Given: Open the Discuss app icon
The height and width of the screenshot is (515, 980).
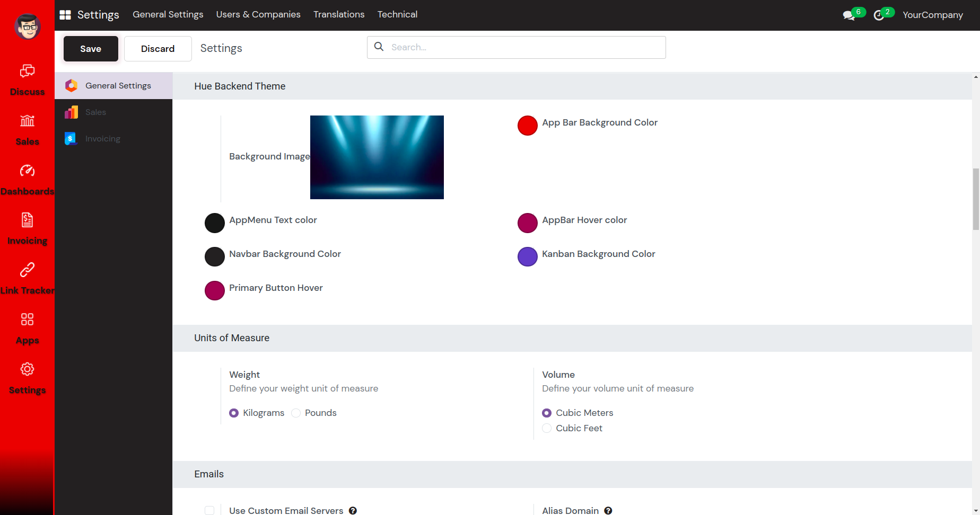Looking at the screenshot, I should tap(27, 71).
